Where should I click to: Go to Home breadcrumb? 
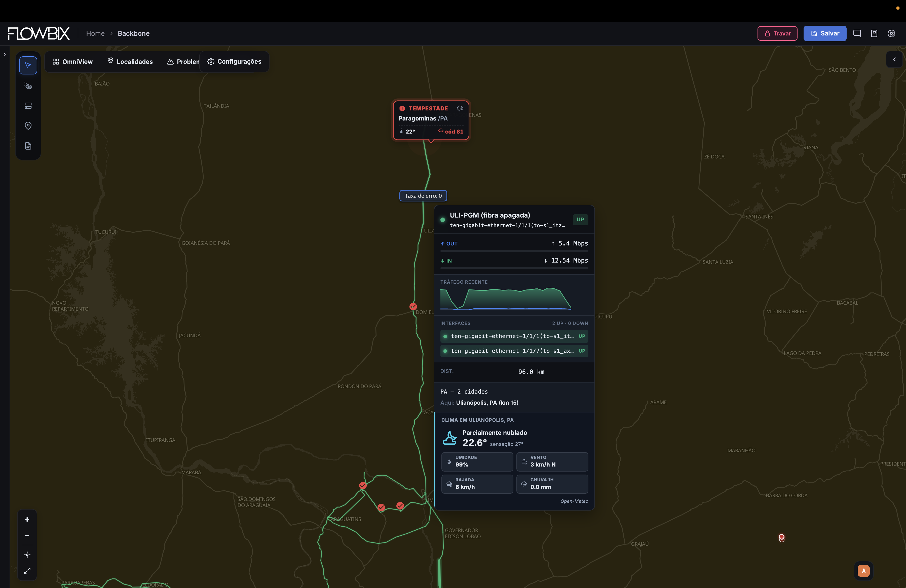click(95, 33)
